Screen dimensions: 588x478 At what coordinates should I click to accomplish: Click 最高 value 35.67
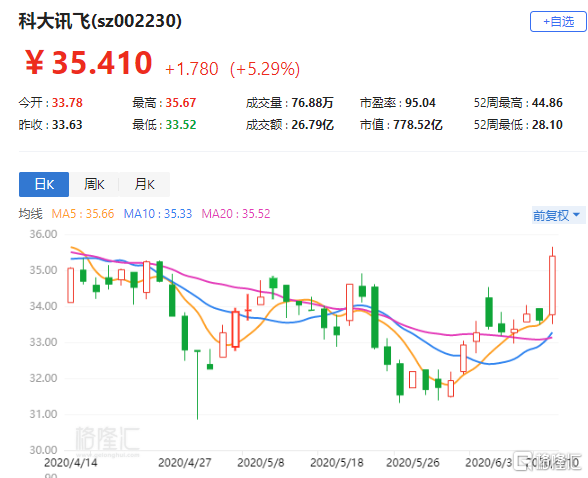click(181, 103)
